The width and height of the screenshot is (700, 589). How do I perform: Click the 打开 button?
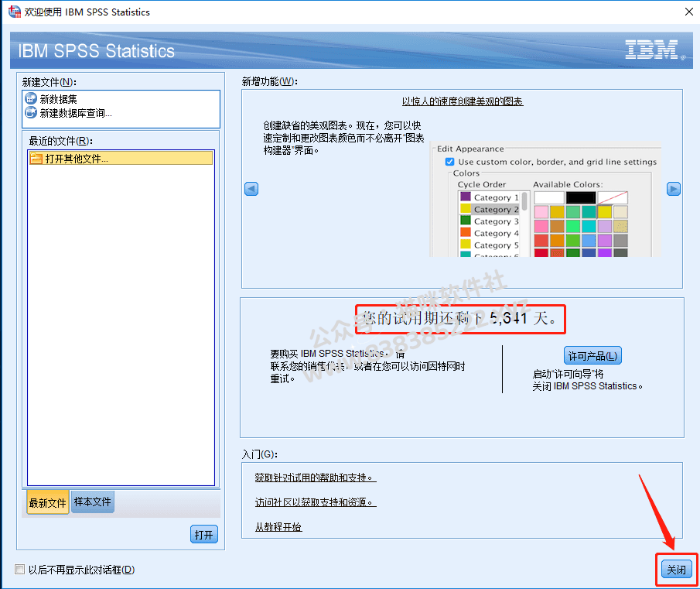(x=204, y=534)
